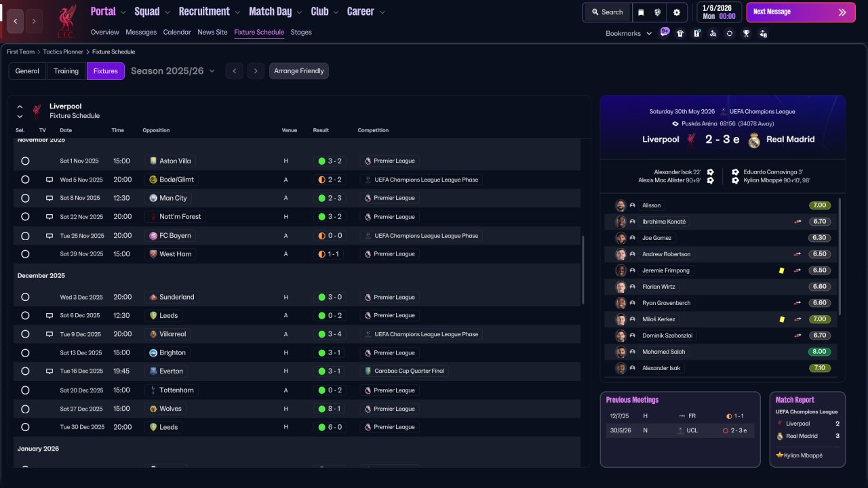Click the fixture list vertical scrollbar
The image size is (868, 488).
[x=583, y=270]
